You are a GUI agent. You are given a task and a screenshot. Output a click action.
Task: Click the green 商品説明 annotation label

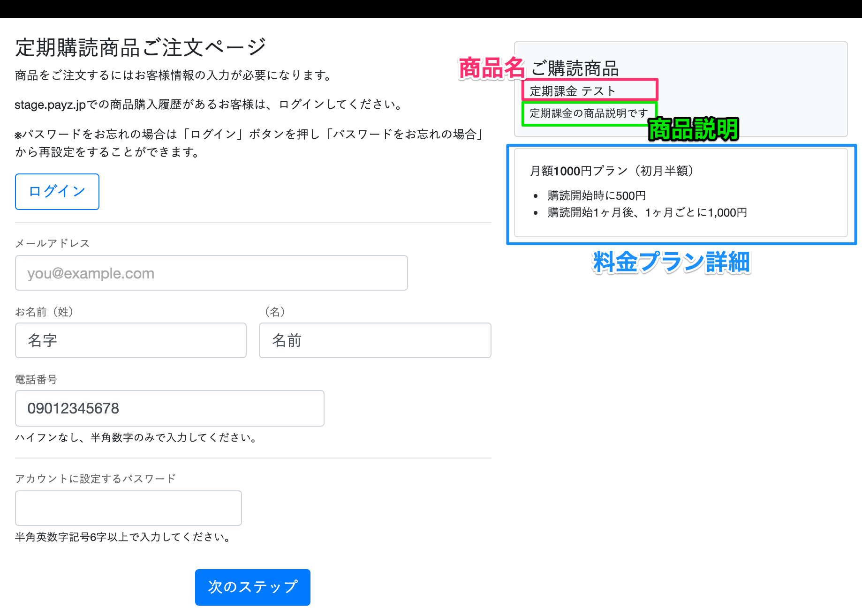point(693,129)
